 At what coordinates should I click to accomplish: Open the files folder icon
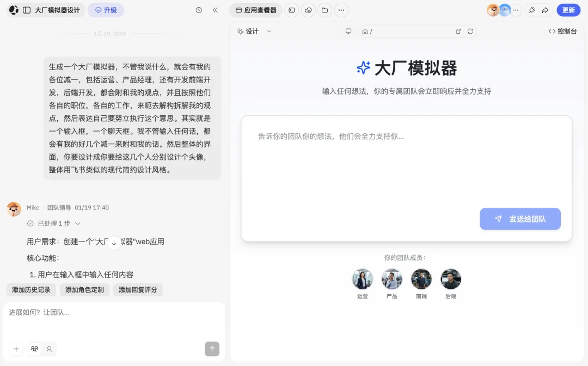coord(324,10)
